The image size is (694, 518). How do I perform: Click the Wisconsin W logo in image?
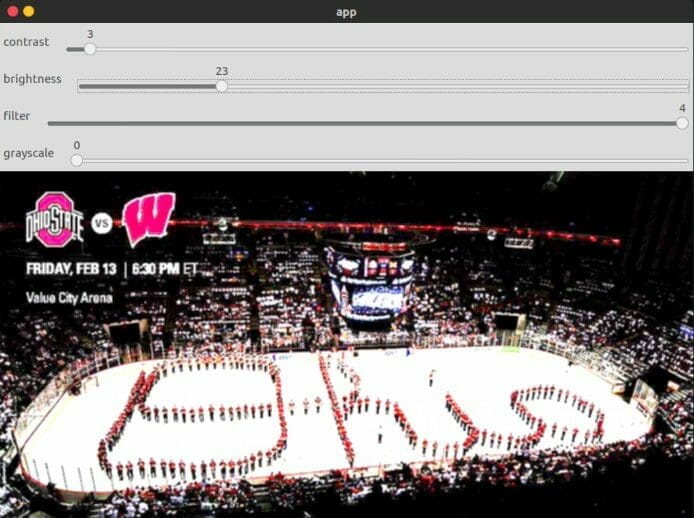pos(149,219)
